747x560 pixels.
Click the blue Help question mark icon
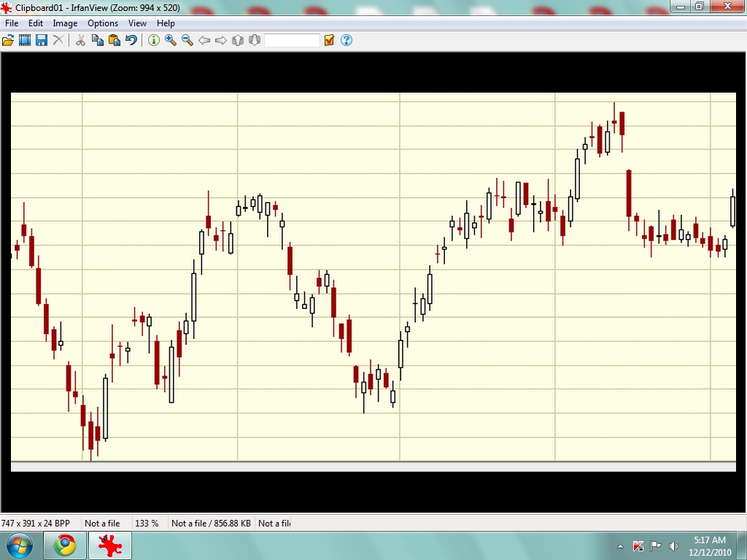[x=347, y=41]
